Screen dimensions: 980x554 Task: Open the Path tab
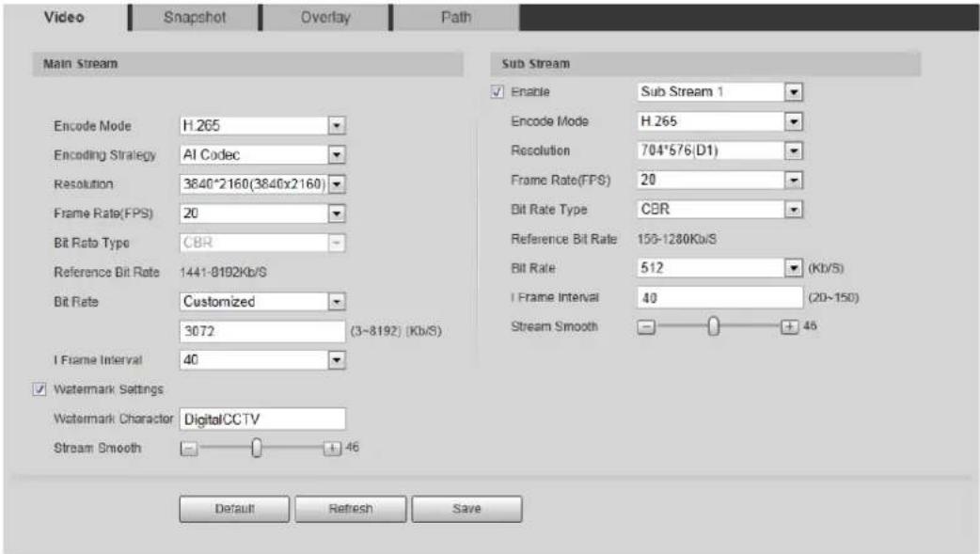point(455,18)
